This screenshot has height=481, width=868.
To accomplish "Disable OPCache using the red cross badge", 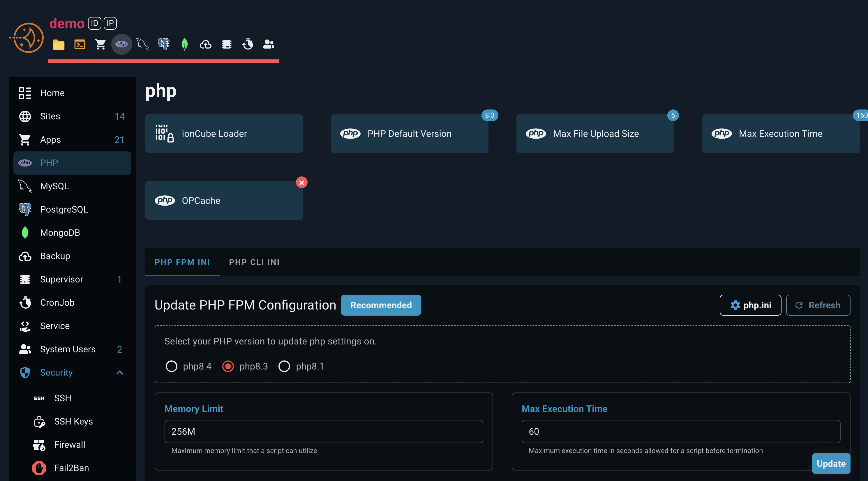I will 301,182.
